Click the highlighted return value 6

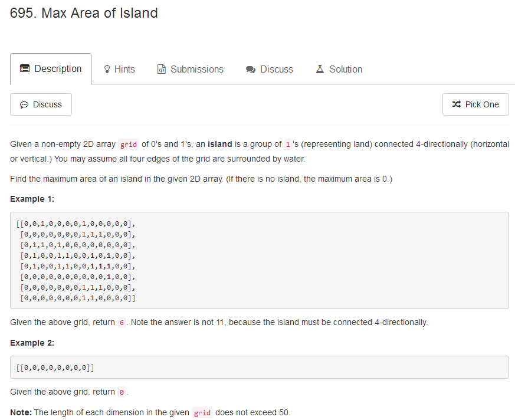coord(122,323)
